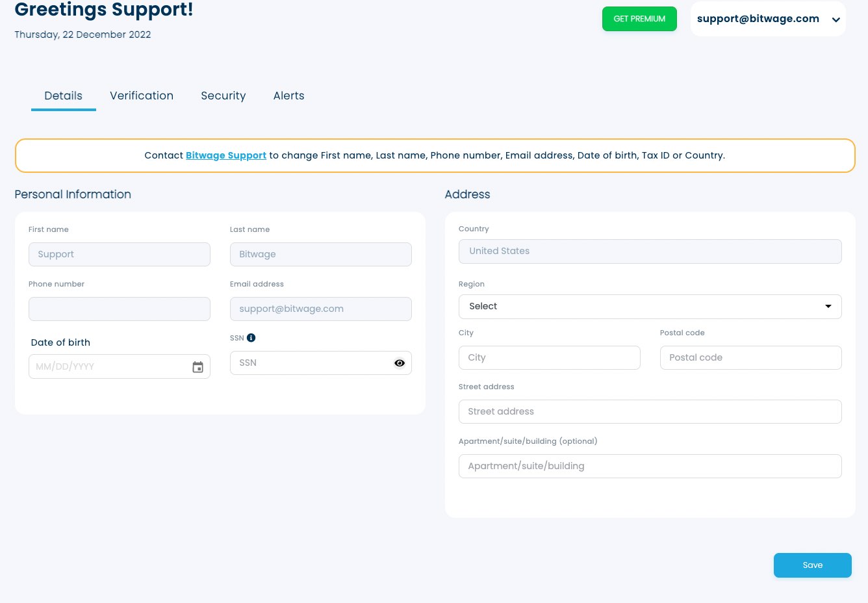Click the disabled Phone number field
This screenshot has height=603, width=868.
click(x=120, y=309)
